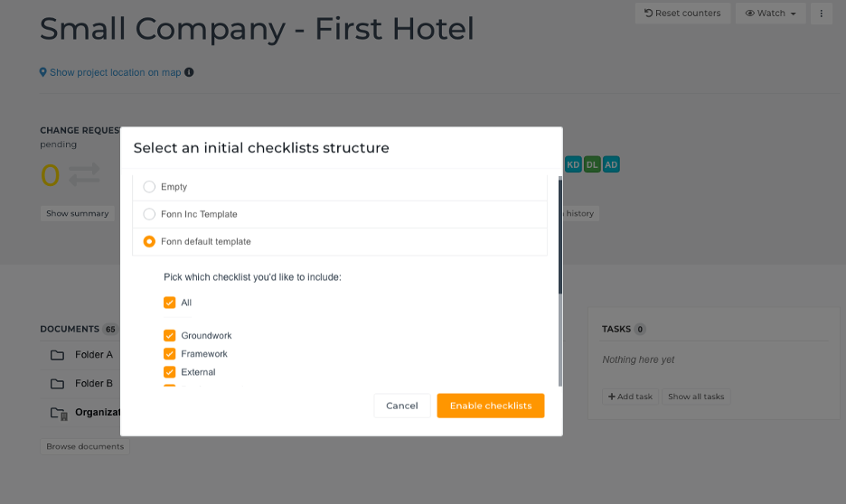Viewport: 846px width, 504px height.
Task: Open Show project location on map link
Action: point(115,72)
